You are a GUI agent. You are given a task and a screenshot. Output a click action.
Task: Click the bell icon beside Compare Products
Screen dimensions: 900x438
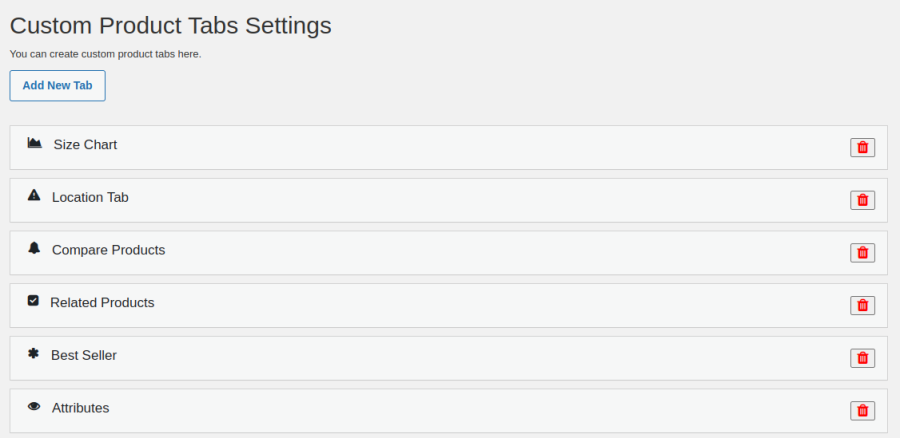[34, 248]
